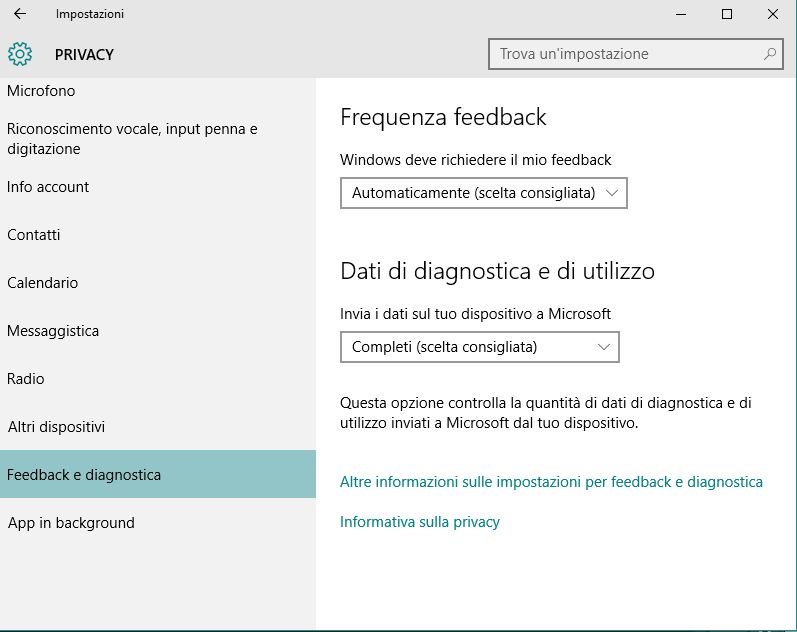Image resolution: width=797 pixels, height=632 pixels.
Task: Focus the Trova un'impostazione search field
Action: [625, 54]
